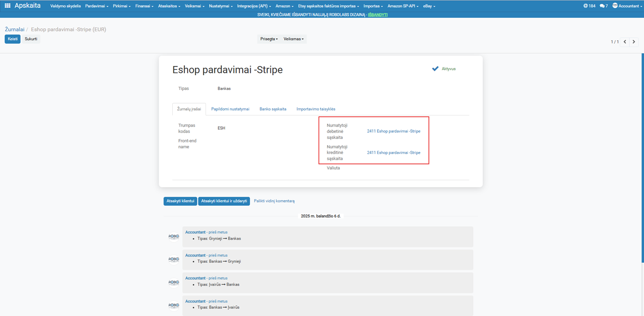This screenshot has width=644, height=316.
Task: Click Palikti vidinį komentarą link
Action: tap(274, 201)
